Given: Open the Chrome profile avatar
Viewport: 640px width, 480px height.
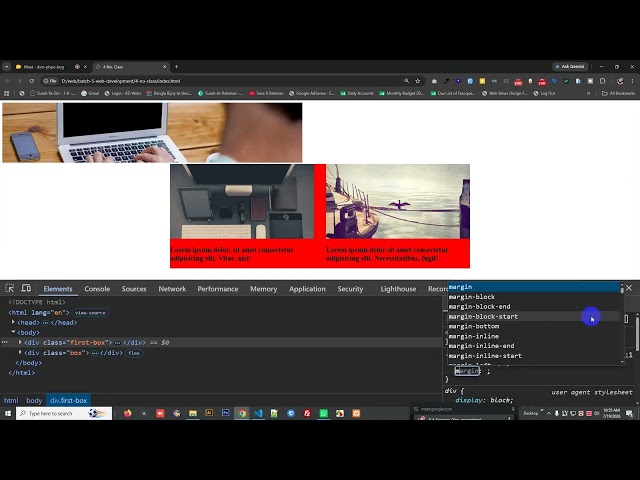Looking at the screenshot, I should (620, 81).
